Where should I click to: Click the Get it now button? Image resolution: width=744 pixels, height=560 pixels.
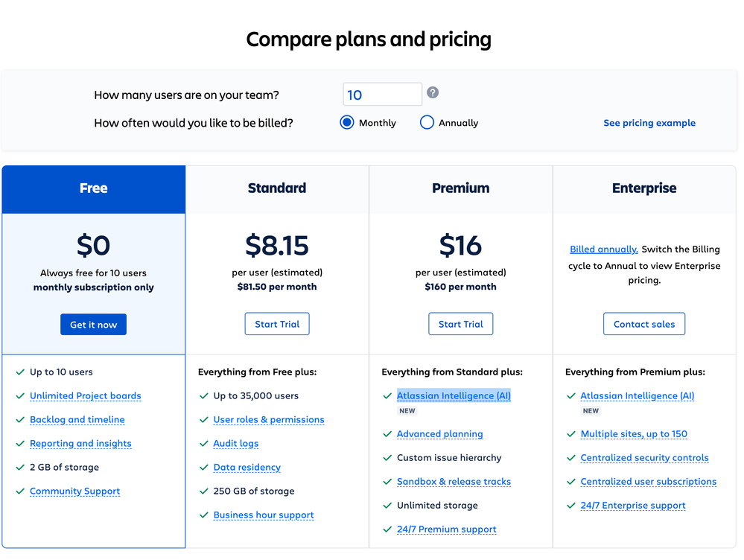94,325
